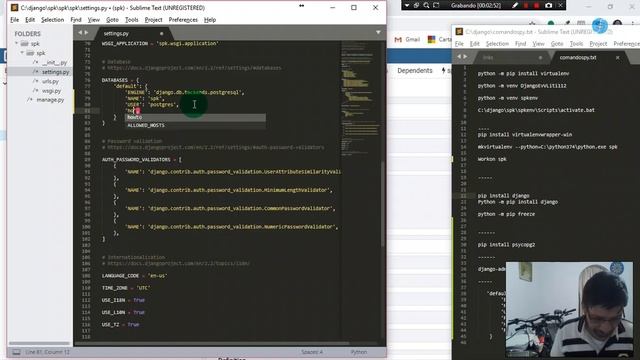This screenshot has width=640, height=360.
Task: Open the Find menu in settings.py window
Action: 76,20
